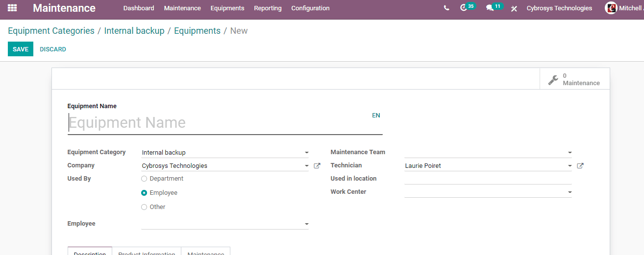
Task: Select the Other radio option
Action: (144, 207)
